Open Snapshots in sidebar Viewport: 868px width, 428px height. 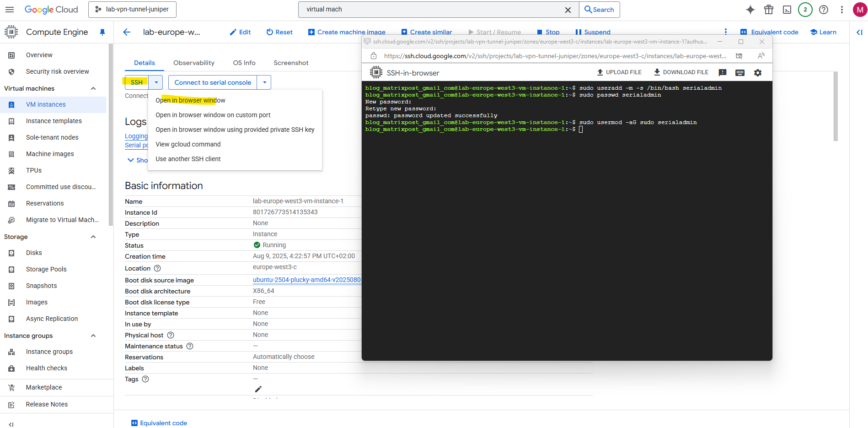pos(53,286)
